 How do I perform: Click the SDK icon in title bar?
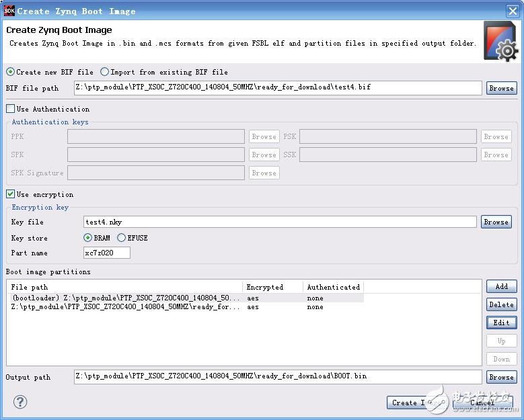click(9, 10)
